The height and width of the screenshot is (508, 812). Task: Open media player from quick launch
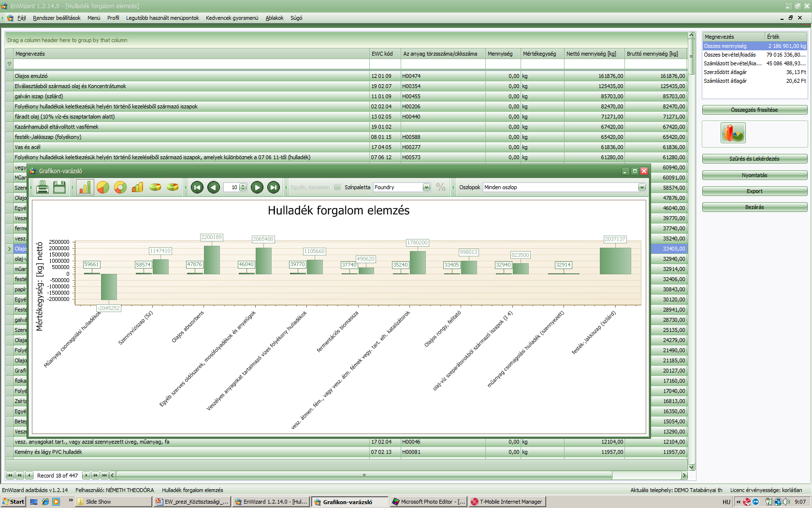pos(56,502)
